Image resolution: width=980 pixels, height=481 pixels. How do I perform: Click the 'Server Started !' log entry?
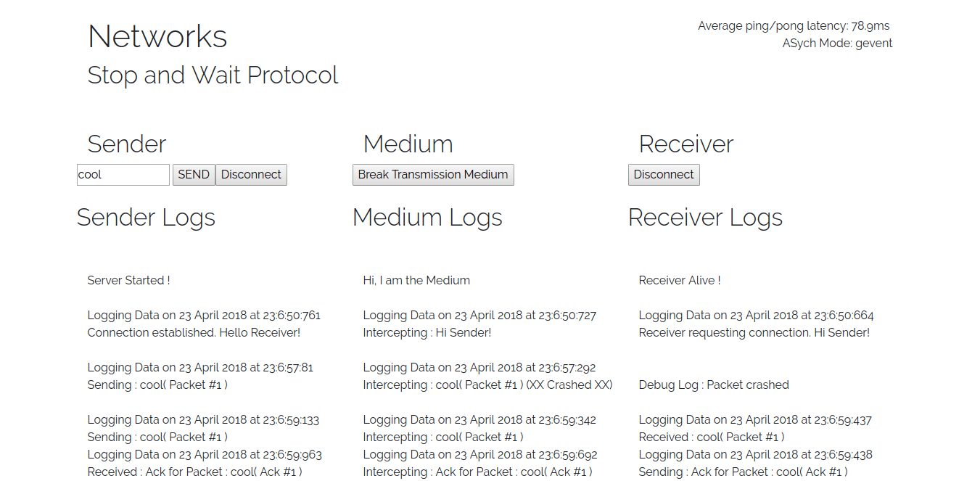tap(128, 280)
